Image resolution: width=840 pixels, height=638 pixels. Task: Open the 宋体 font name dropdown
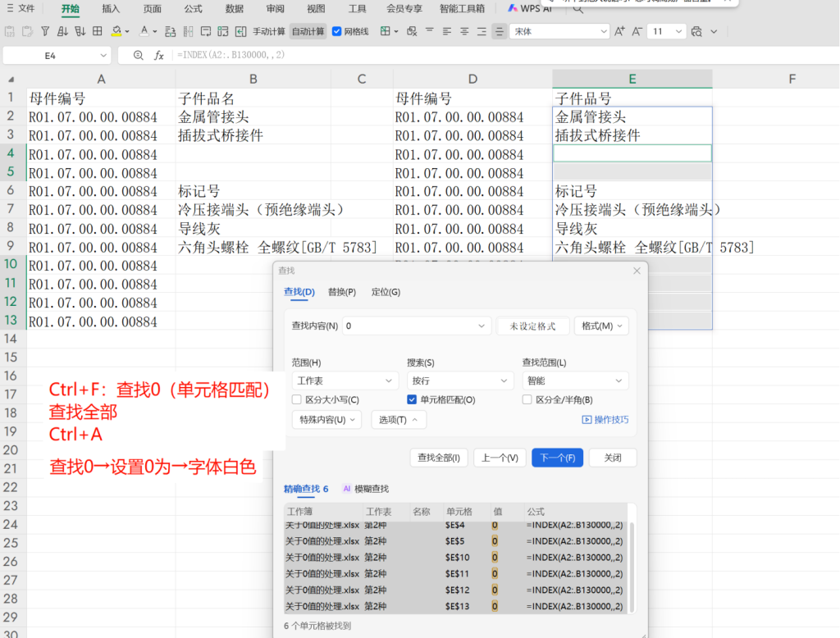[603, 32]
